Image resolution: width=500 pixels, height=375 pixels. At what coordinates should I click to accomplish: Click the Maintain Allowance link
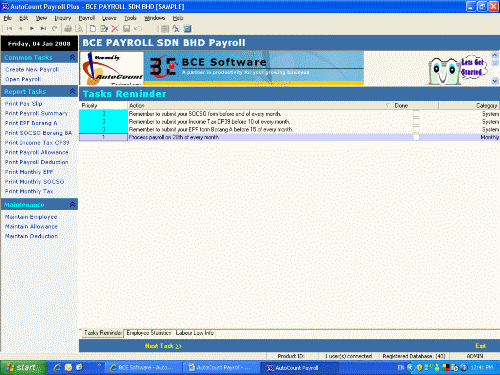tap(31, 226)
